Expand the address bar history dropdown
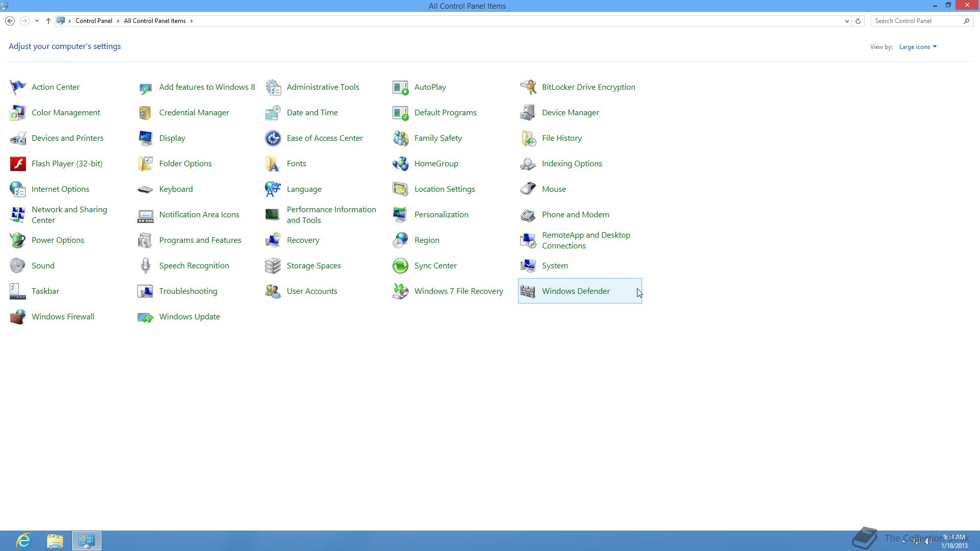 coord(847,21)
